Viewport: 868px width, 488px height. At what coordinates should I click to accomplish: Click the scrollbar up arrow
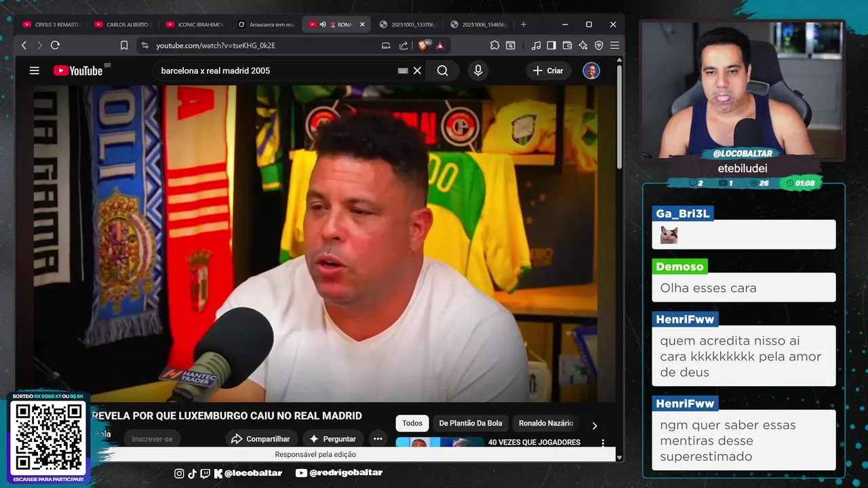coord(619,60)
